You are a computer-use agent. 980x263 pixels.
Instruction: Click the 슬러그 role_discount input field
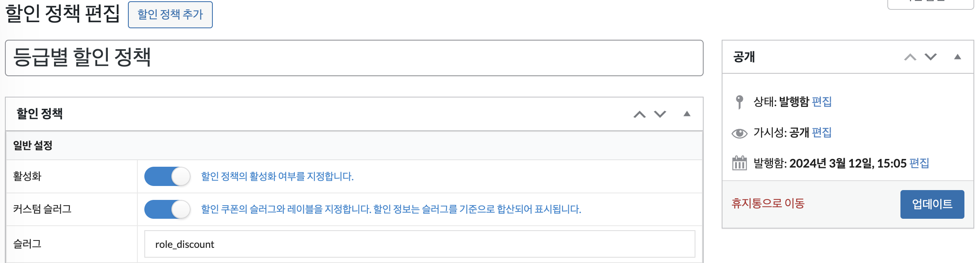tap(419, 244)
